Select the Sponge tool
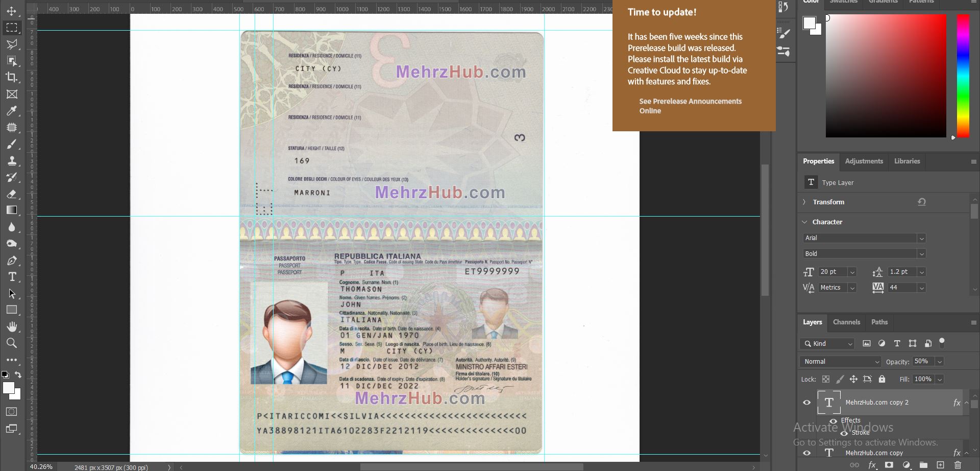980x471 pixels. tap(12, 244)
